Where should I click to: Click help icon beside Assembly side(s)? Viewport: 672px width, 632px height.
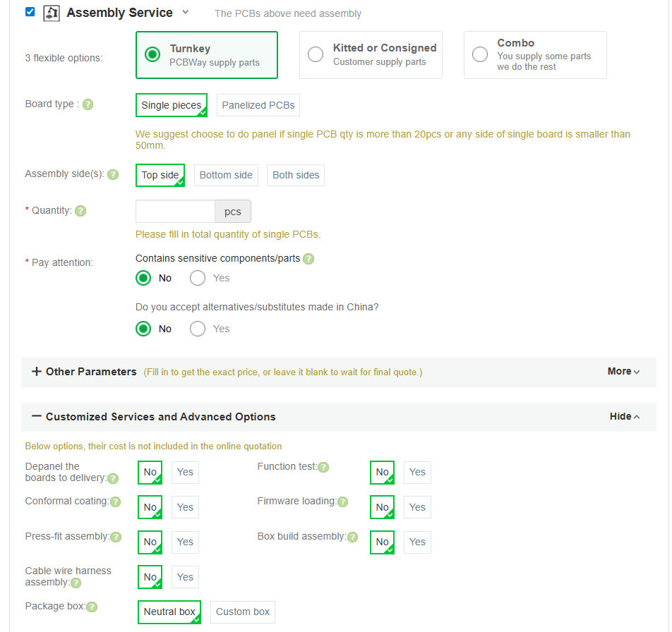tap(113, 175)
